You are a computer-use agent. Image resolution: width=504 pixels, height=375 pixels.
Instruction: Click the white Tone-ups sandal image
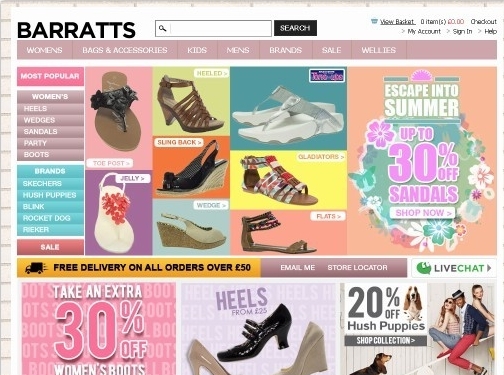click(x=287, y=115)
